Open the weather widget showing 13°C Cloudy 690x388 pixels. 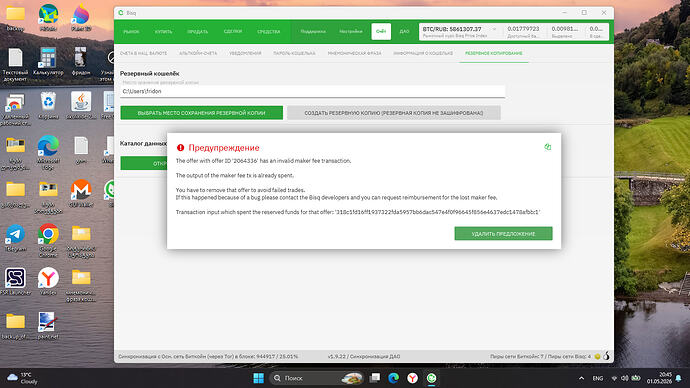pyautogui.click(x=23, y=378)
